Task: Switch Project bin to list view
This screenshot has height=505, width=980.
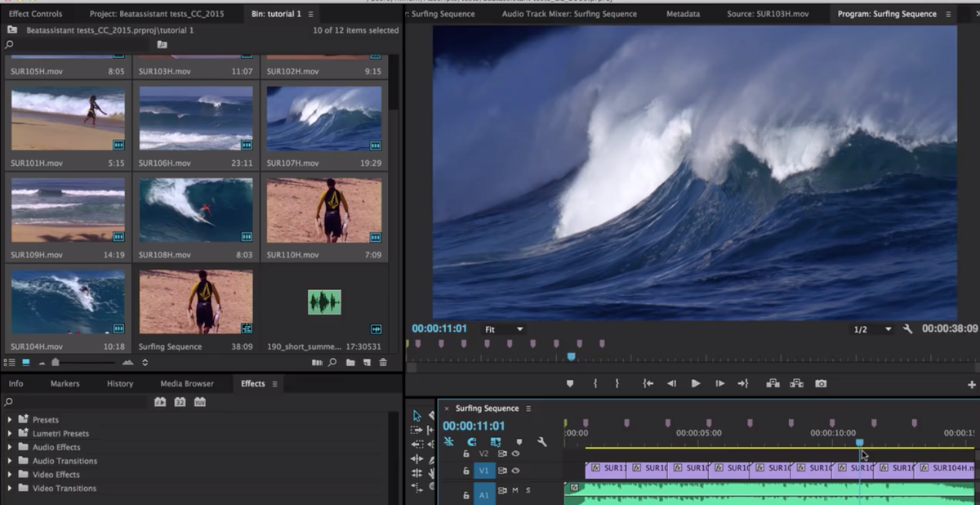Action: (x=10, y=362)
